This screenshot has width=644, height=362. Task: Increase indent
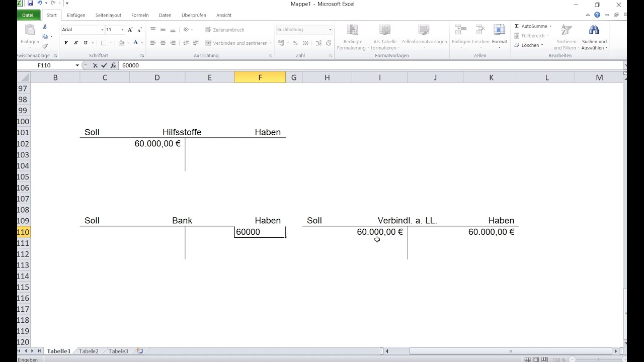[196, 43]
